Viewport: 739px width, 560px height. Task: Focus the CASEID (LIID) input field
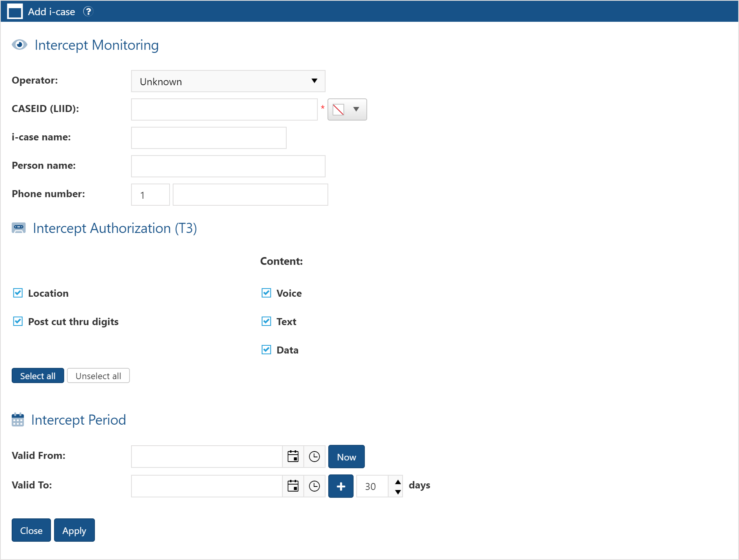tap(224, 110)
